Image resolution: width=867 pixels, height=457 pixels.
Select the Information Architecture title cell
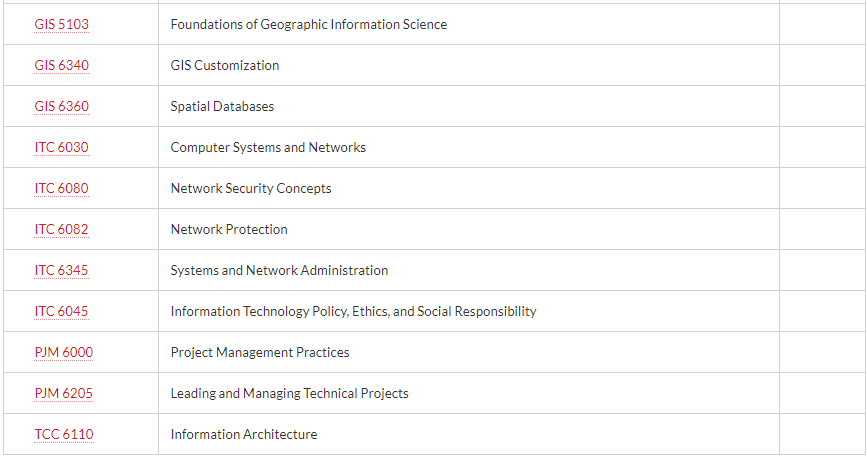click(x=469, y=434)
